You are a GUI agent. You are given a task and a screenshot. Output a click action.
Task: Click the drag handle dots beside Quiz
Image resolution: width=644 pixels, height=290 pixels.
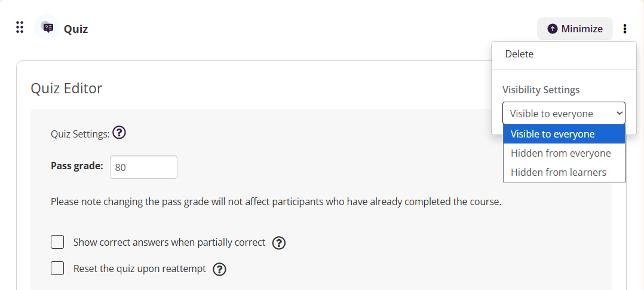(x=20, y=28)
